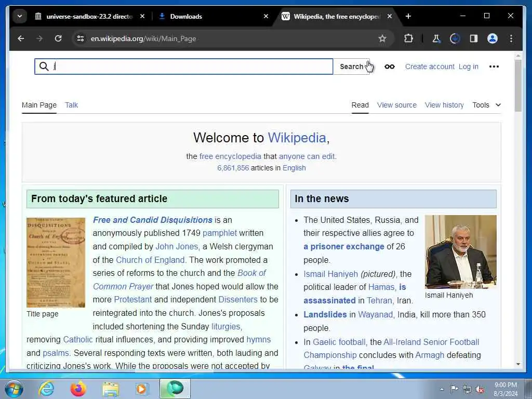Open Windows Explorer folder on taskbar
This screenshot has width=532, height=399.
110,389
